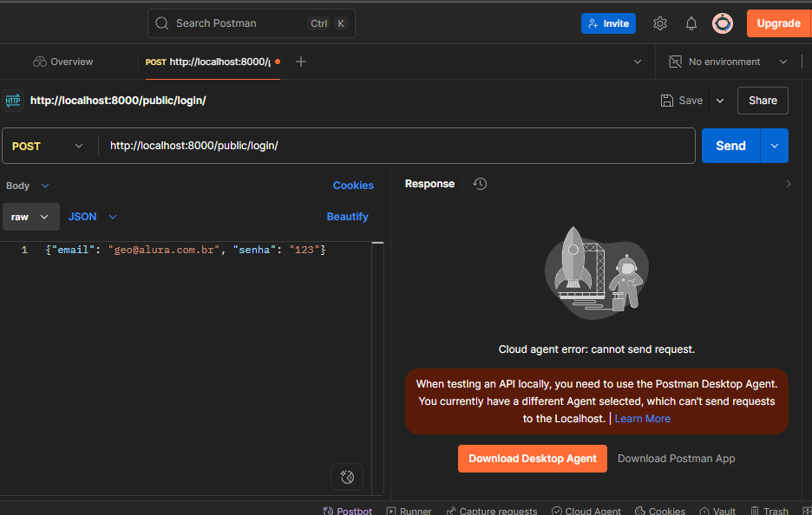Follow the Learn More link

point(643,419)
